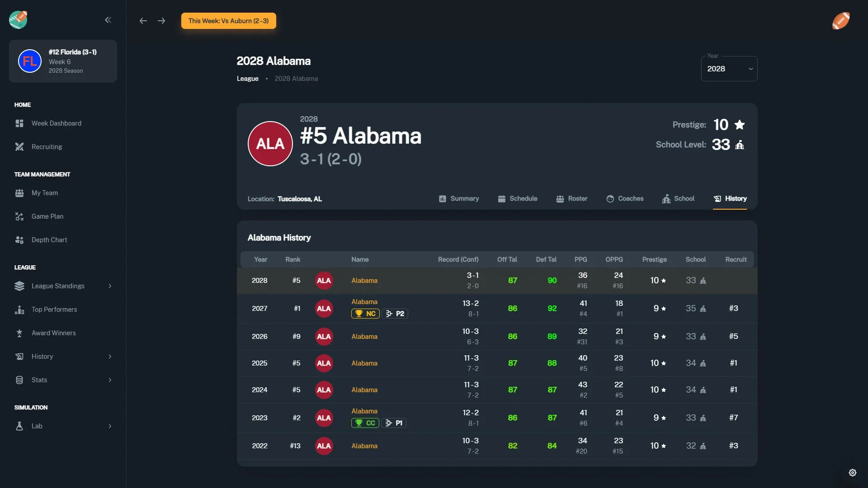The height and width of the screenshot is (488, 868).
Task: Switch to the Roster tab
Action: pyautogui.click(x=572, y=199)
